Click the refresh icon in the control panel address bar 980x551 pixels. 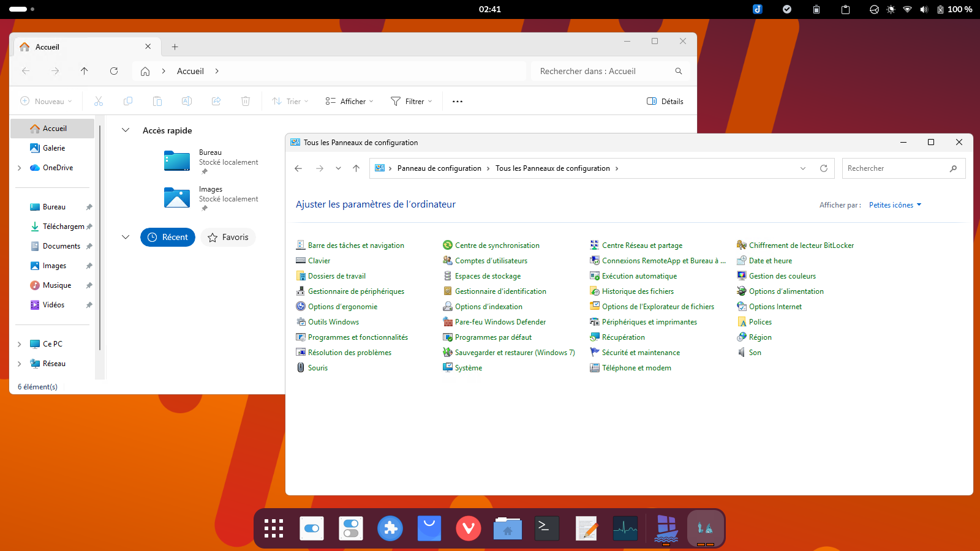tap(824, 168)
